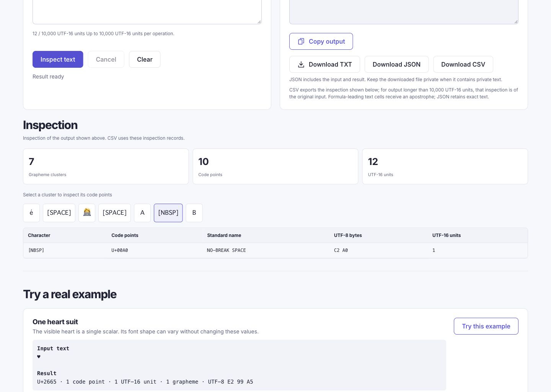Viewport: 551px width, 392px height.
Task: Select the emoji grapheme cluster chip
Action: (x=87, y=213)
